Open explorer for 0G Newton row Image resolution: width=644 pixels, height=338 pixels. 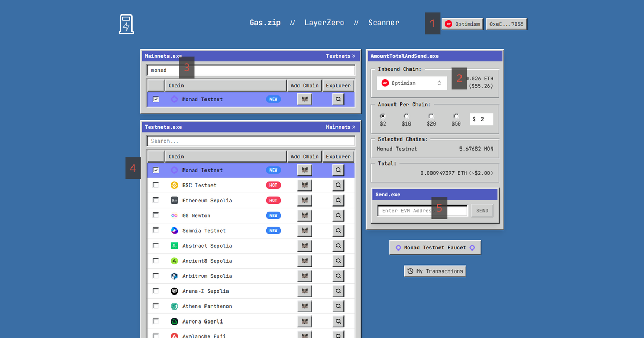click(338, 215)
